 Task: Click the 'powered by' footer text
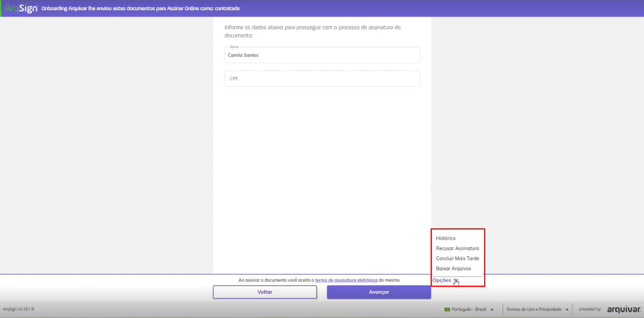tap(590, 309)
